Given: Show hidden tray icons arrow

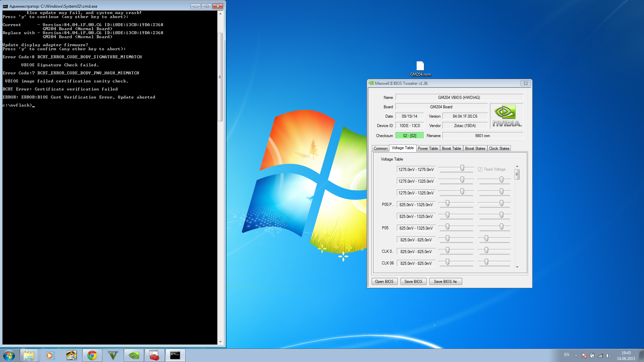Looking at the screenshot, I should coord(576,356).
